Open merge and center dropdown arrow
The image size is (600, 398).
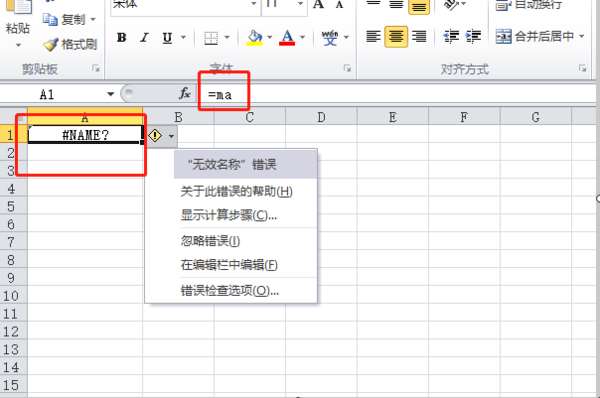tap(582, 36)
